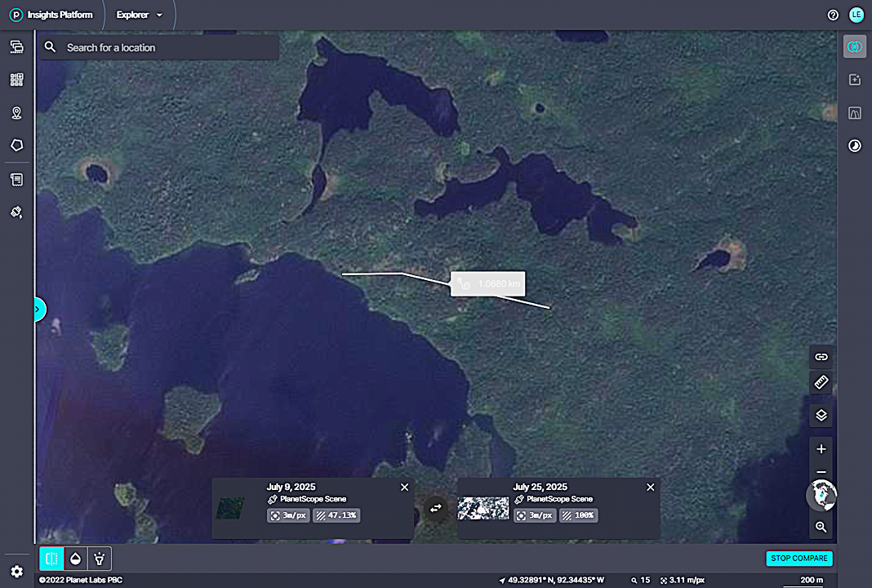Image resolution: width=872 pixels, height=588 pixels.
Task: Open the map layers stack icon
Action: point(821,415)
